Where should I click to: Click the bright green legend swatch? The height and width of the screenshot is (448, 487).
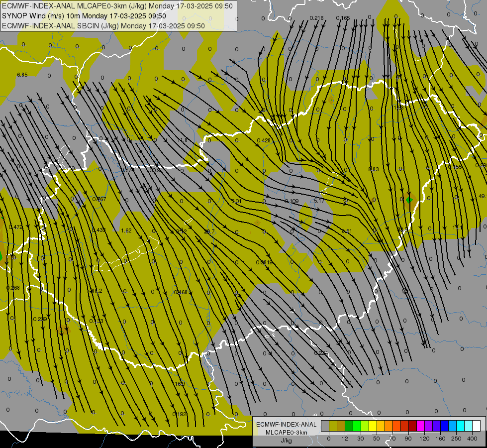point(357,426)
